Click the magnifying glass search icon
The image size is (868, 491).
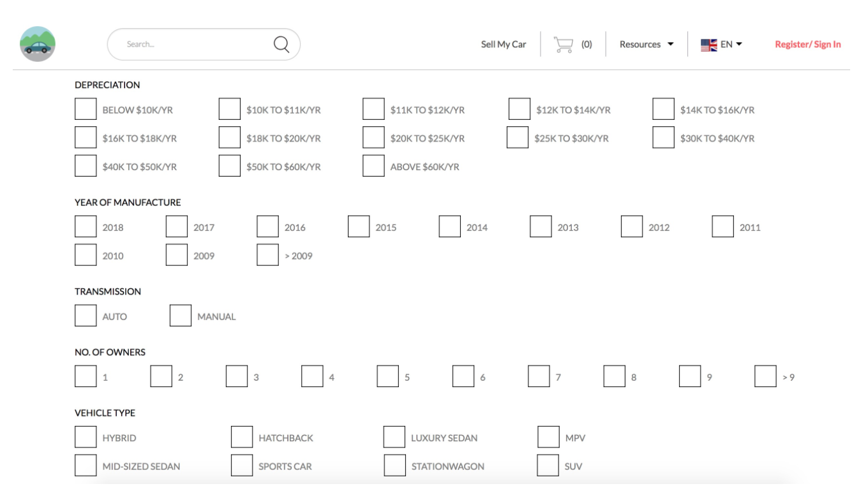click(x=281, y=44)
